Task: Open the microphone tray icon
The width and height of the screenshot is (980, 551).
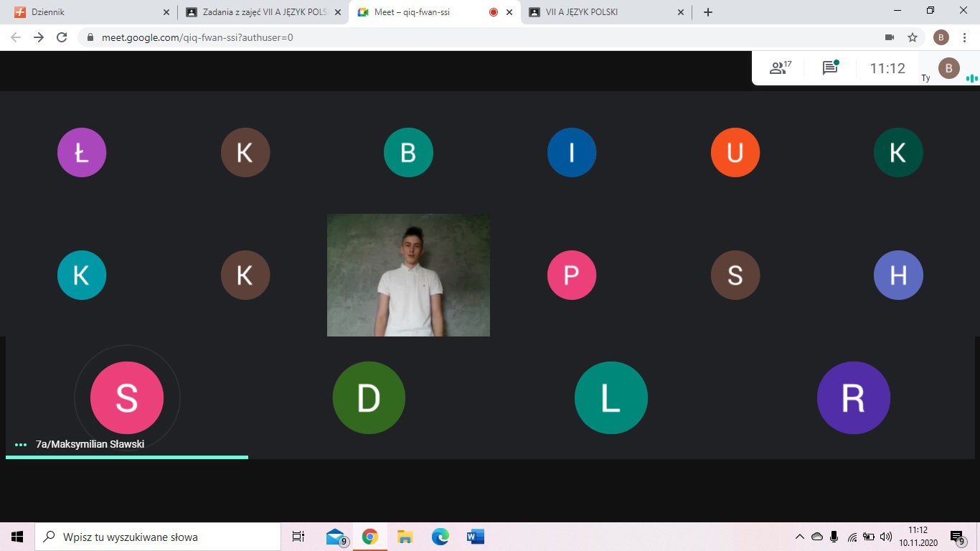Action: [x=834, y=537]
